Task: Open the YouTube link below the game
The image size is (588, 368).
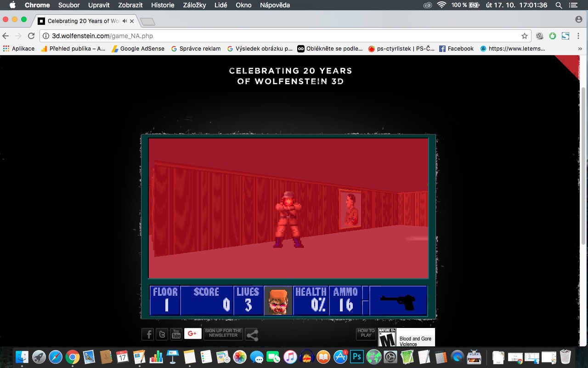Action: click(x=176, y=334)
